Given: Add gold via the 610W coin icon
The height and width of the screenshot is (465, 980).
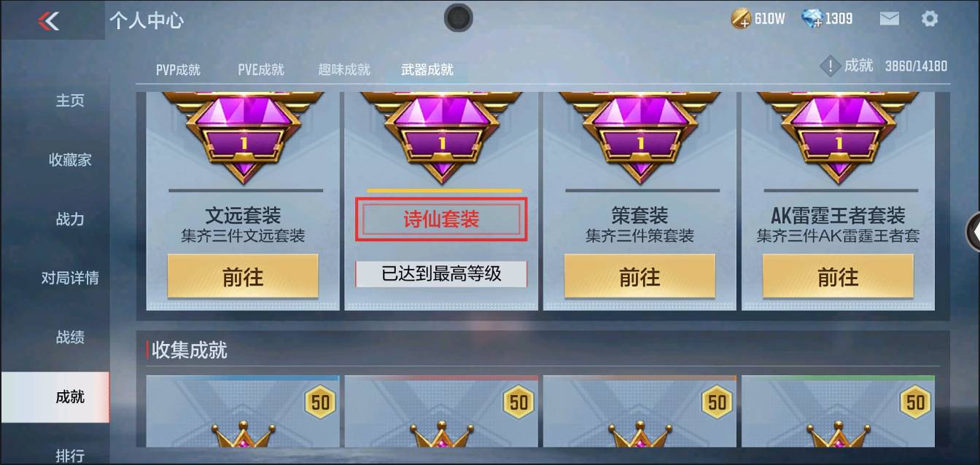Looking at the screenshot, I should coord(741,19).
